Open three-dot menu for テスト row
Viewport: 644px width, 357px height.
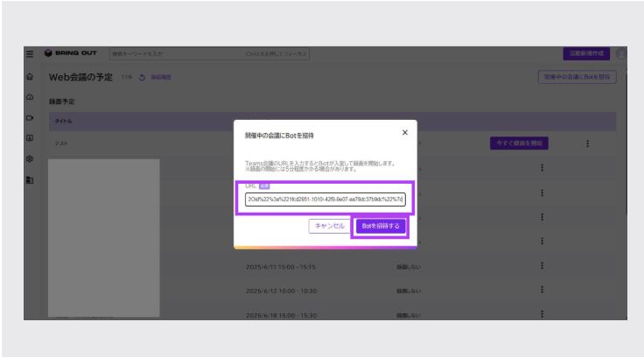point(587,143)
